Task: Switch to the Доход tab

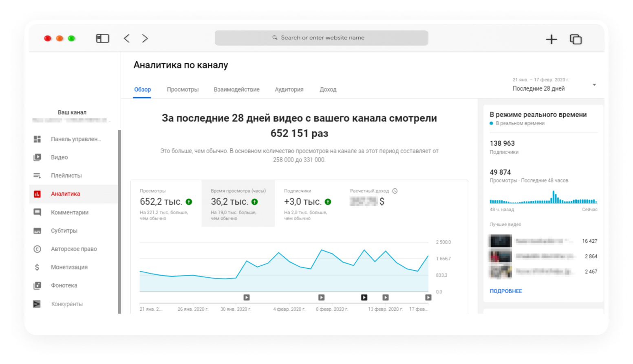Action: [328, 90]
